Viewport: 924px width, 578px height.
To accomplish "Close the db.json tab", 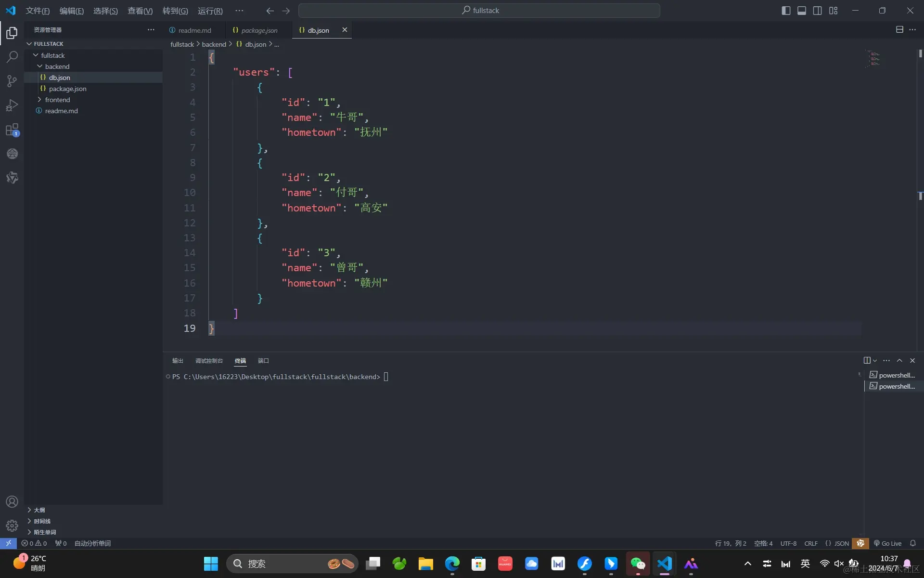I will (345, 30).
